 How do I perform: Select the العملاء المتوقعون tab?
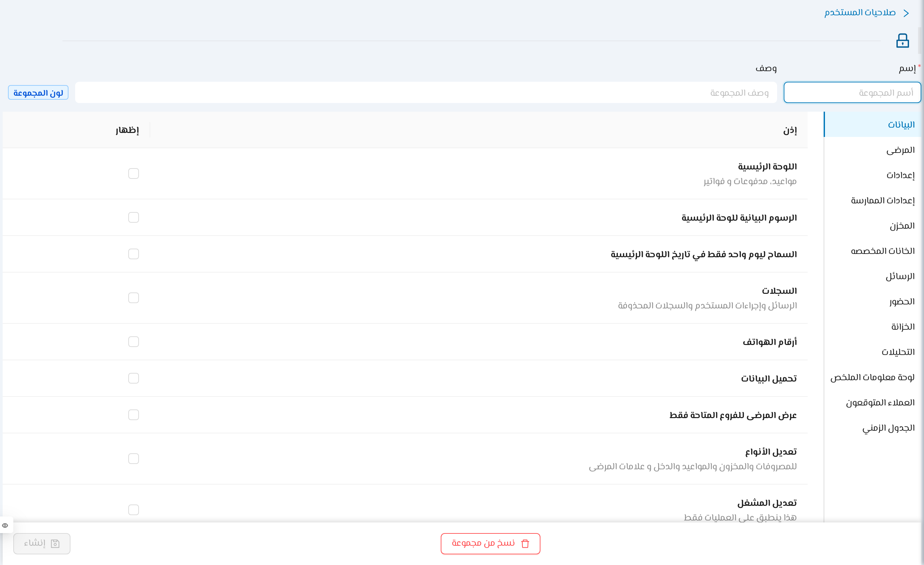pyautogui.click(x=873, y=403)
